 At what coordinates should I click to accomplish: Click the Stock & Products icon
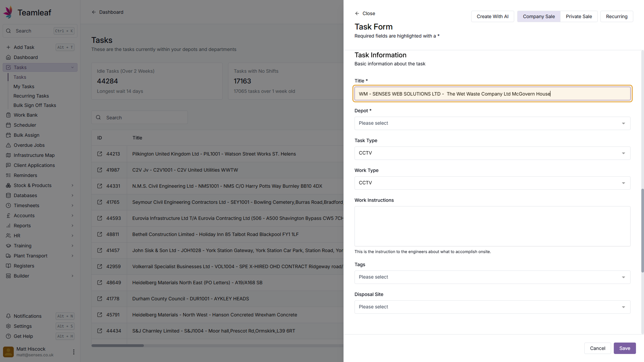[8, 185]
